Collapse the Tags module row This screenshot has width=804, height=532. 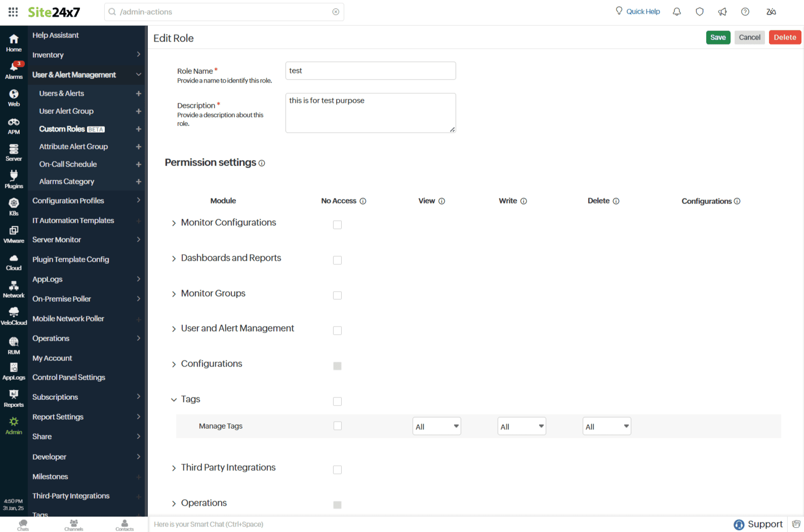click(x=174, y=400)
